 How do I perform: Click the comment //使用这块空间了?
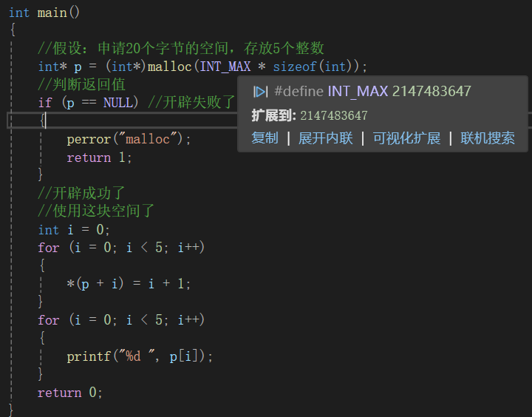pyautogui.click(x=96, y=211)
